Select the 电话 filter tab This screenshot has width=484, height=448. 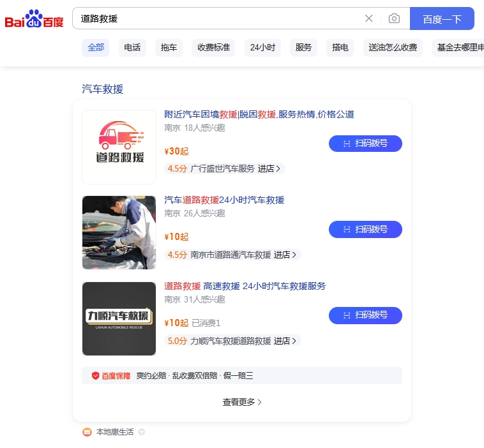coord(132,47)
